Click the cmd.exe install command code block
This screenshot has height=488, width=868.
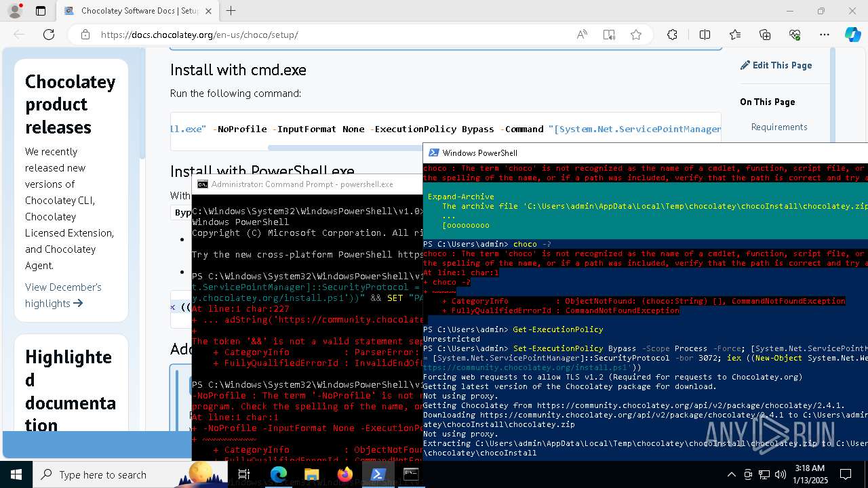[x=446, y=129]
